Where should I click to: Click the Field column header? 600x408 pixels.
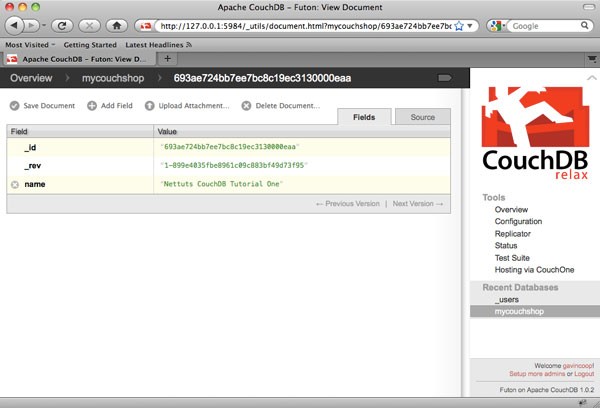pos(80,132)
